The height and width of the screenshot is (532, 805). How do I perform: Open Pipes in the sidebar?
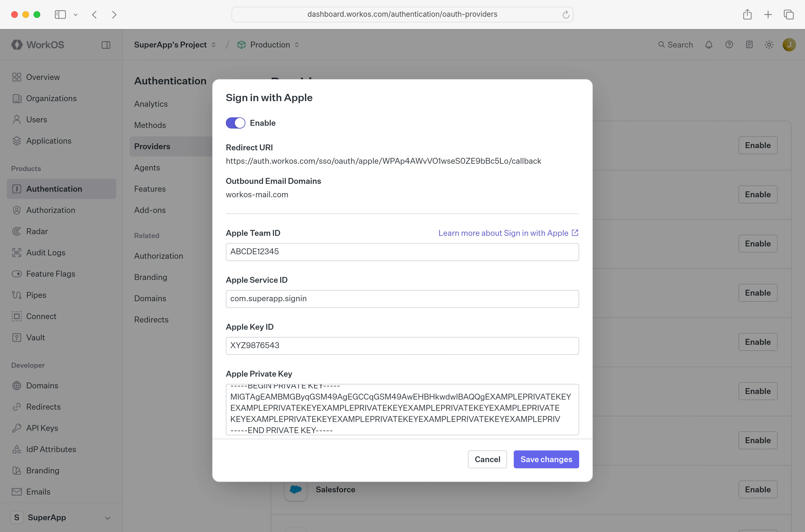coord(61,295)
